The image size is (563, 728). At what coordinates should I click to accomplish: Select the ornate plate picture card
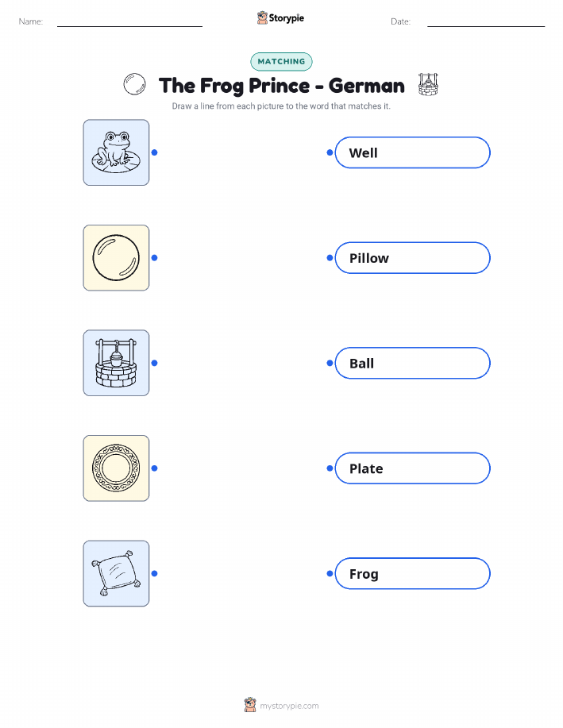coord(116,468)
